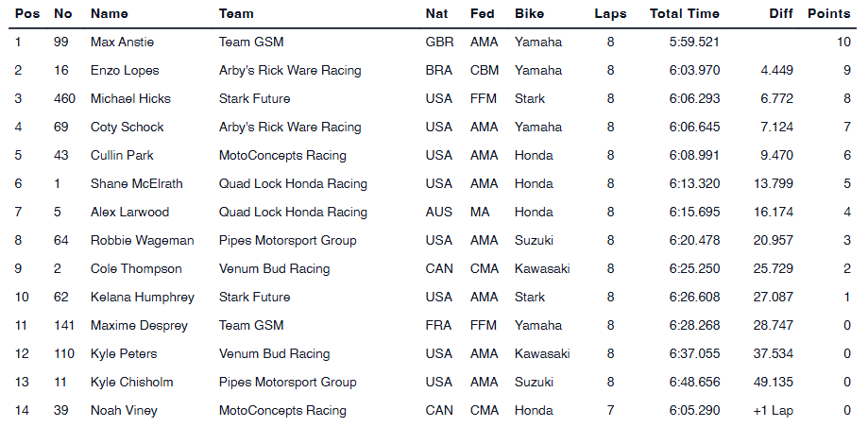The width and height of the screenshot is (868, 427).
Task: Click the Team column header
Action: (x=235, y=14)
